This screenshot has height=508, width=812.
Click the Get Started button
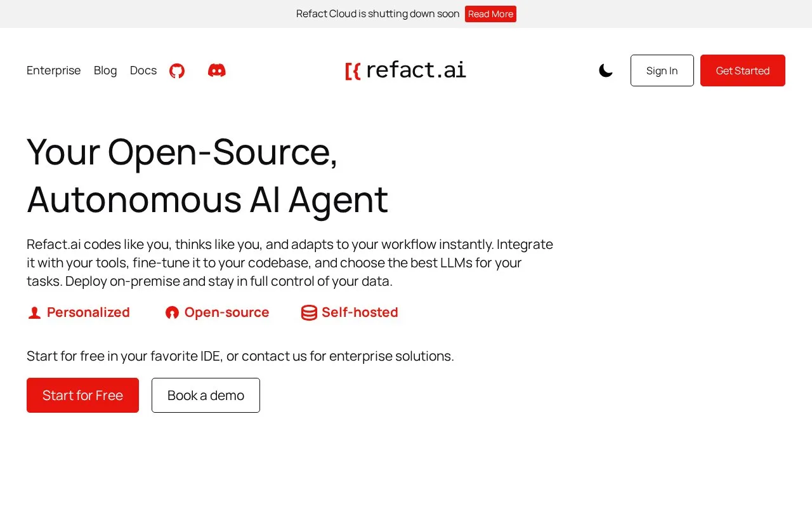click(x=743, y=70)
